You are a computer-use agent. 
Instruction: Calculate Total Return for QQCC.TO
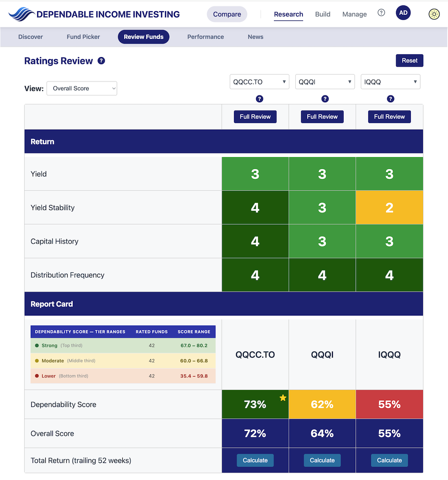(255, 460)
